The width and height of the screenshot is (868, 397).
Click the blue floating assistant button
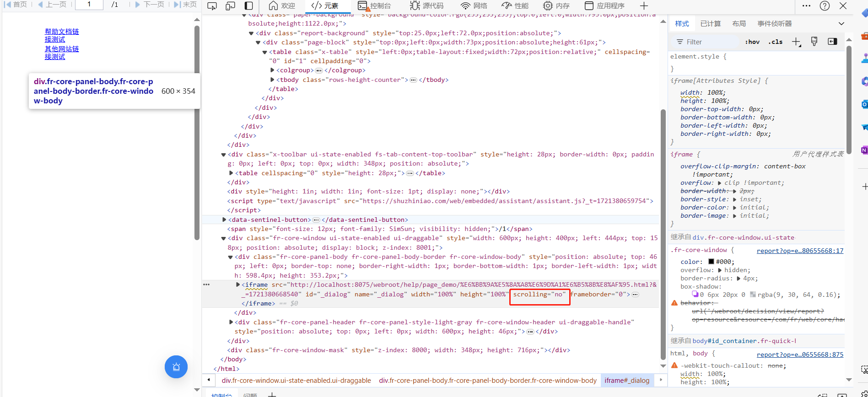click(x=176, y=367)
